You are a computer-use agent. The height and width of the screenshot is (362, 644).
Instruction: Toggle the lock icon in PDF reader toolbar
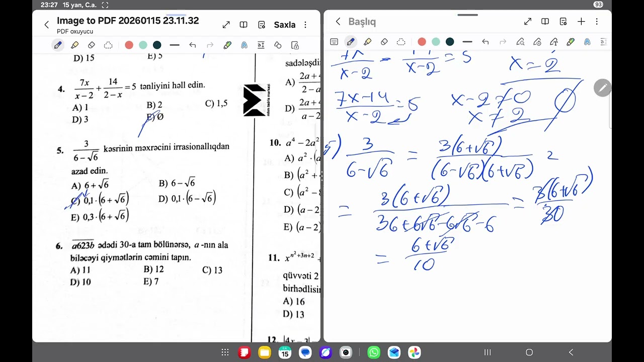pyautogui.click(x=295, y=45)
